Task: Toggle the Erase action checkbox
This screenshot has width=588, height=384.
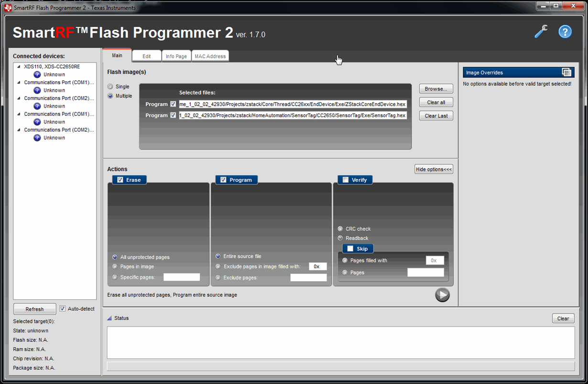Action: [x=120, y=180]
